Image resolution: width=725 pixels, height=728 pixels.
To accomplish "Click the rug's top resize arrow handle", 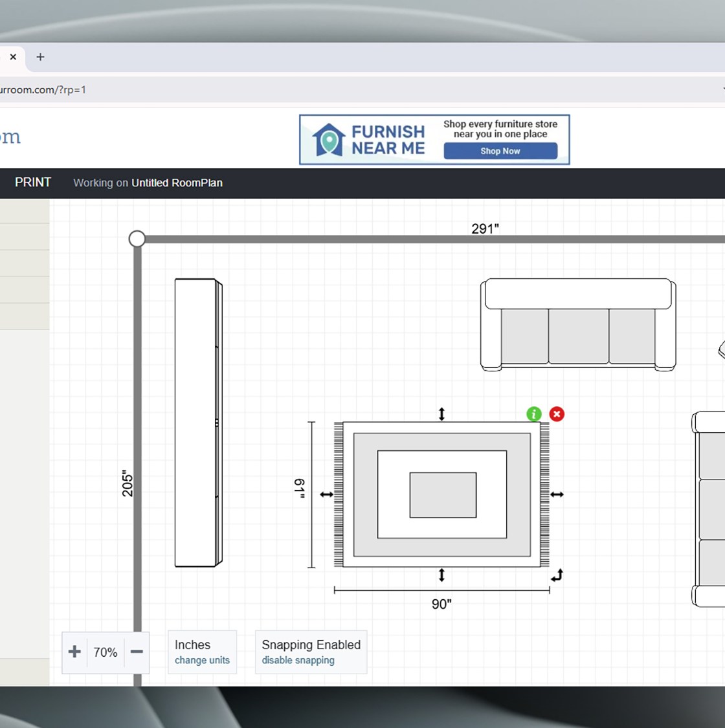I will pyautogui.click(x=441, y=414).
